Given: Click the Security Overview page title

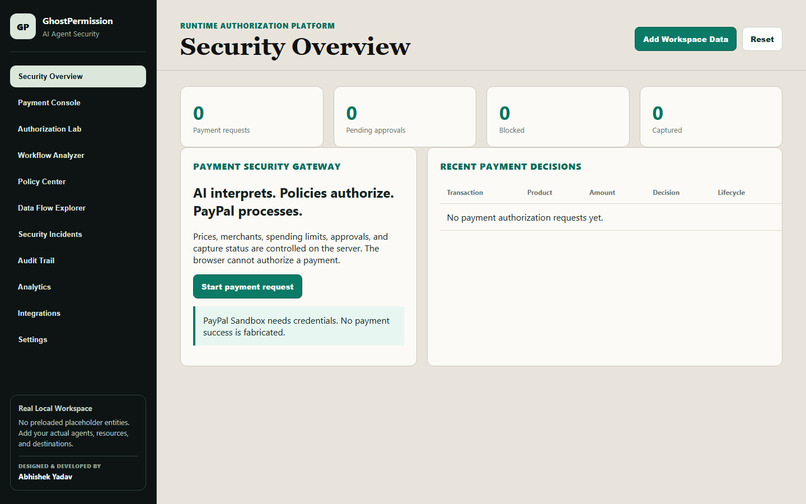Looking at the screenshot, I should [295, 47].
